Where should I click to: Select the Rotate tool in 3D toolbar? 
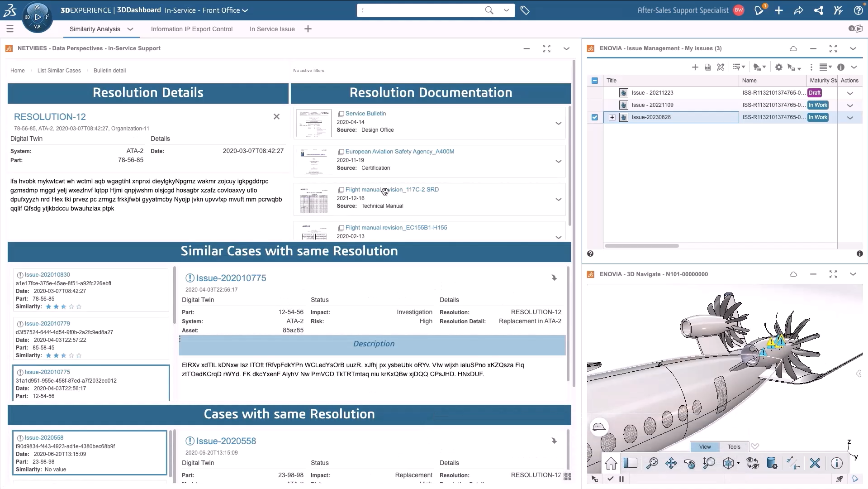[690, 463]
